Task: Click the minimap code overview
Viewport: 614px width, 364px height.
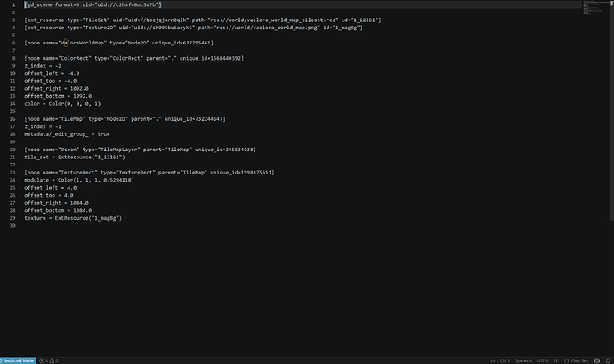Action: point(594,8)
